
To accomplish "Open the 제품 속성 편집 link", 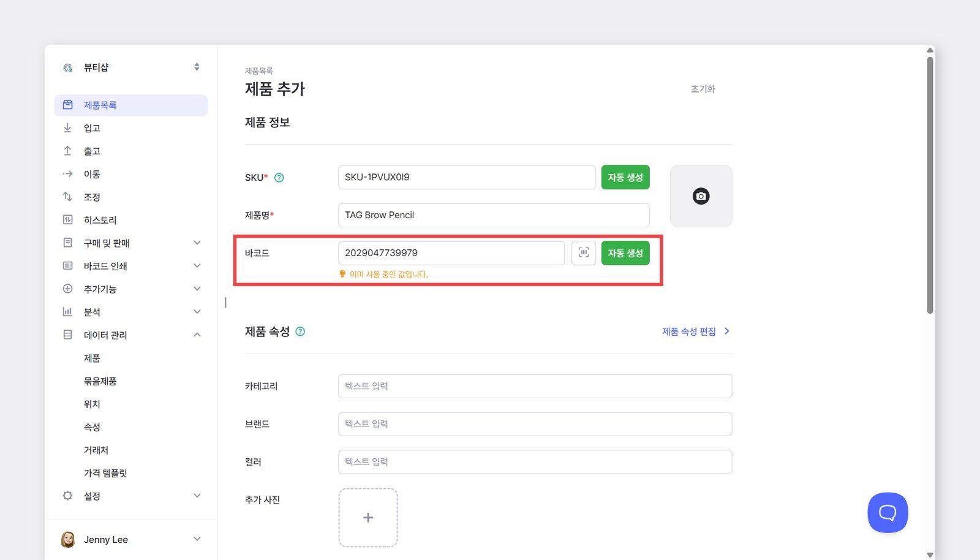I will [x=696, y=331].
